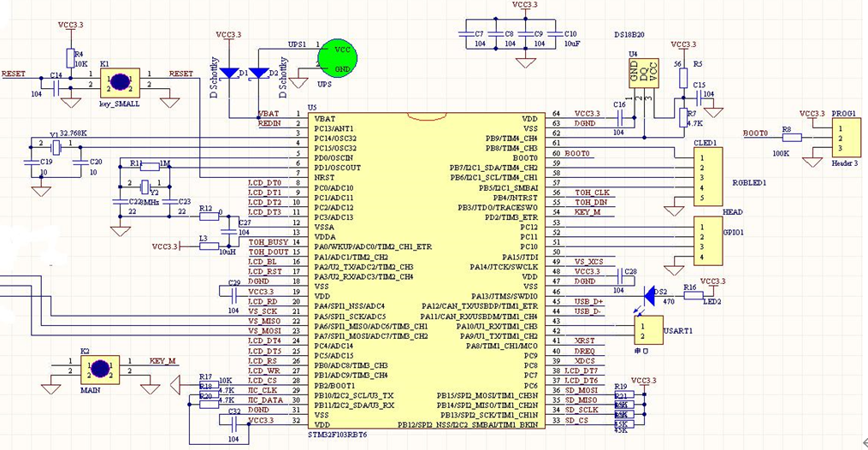
Task: Click the R7 4.7K resistor
Action: tap(683, 118)
